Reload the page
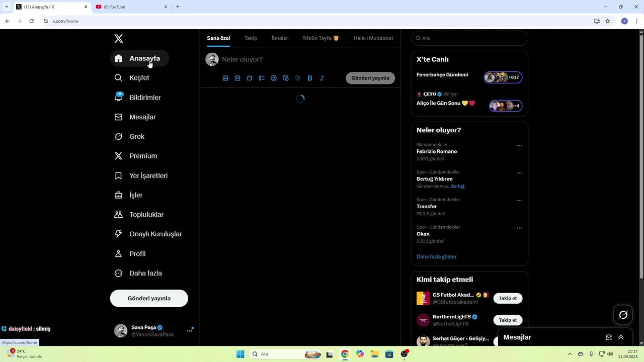The width and height of the screenshot is (644, 362). pyautogui.click(x=31, y=21)
